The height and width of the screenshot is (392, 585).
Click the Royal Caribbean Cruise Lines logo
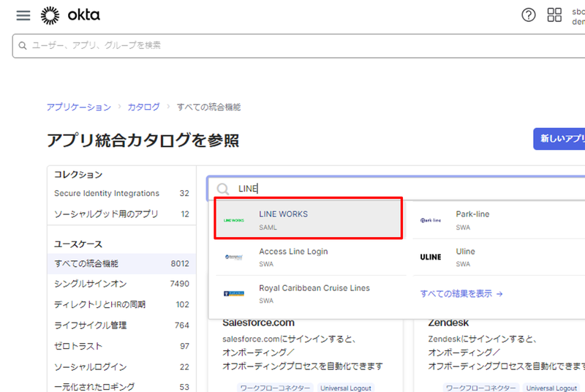tap(234, 293)
